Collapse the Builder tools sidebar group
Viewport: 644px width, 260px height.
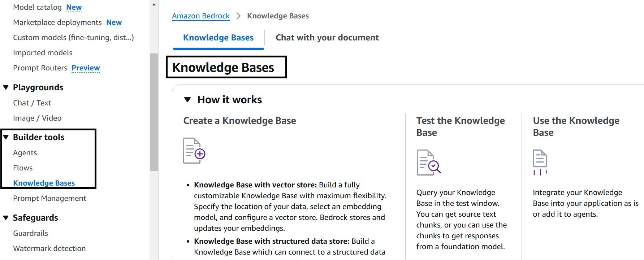click(x=6, y=137)
